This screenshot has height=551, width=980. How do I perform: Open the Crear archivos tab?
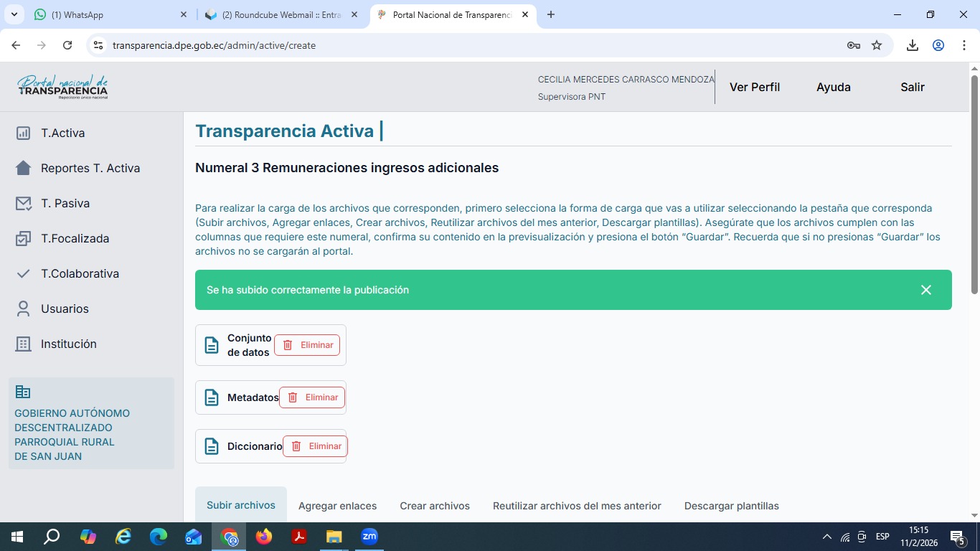click(x=435, y=506)
